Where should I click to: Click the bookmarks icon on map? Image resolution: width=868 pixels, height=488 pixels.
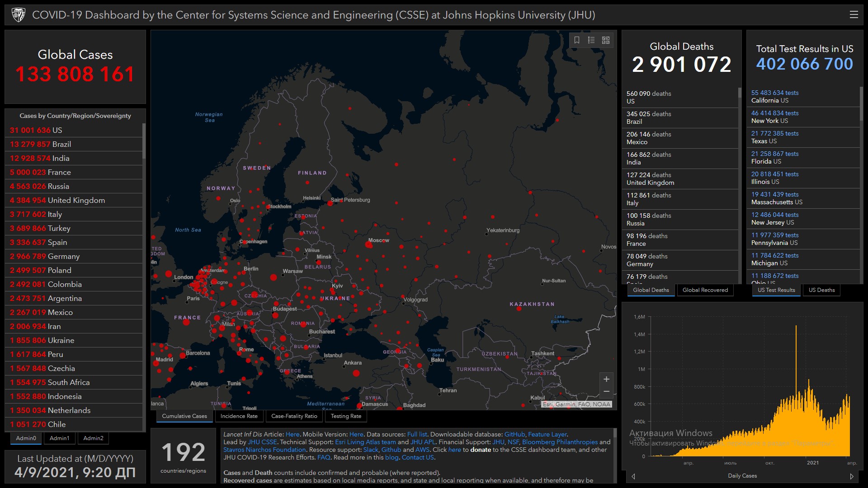(577, 40)
